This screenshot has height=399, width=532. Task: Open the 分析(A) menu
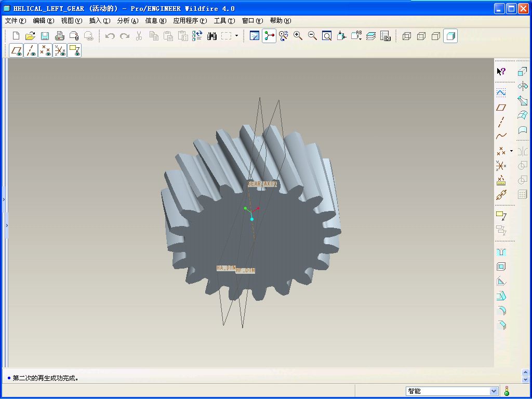tap(128, 21)
